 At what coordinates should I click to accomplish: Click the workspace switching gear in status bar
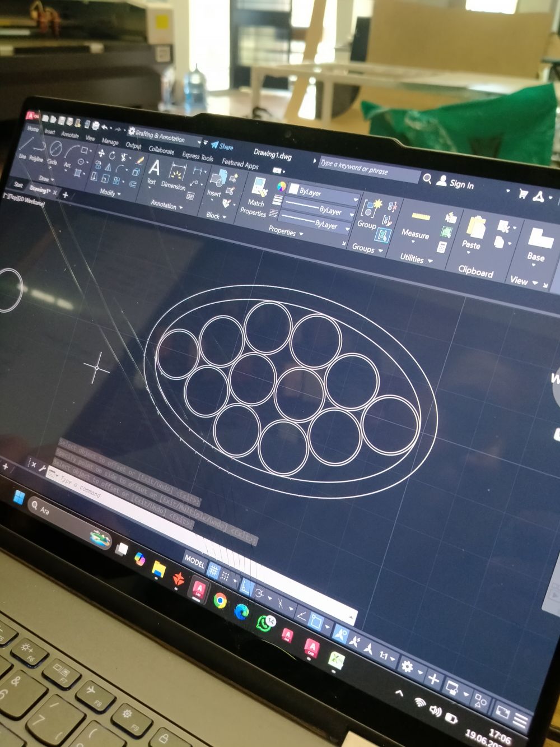[x=407, y=666]
